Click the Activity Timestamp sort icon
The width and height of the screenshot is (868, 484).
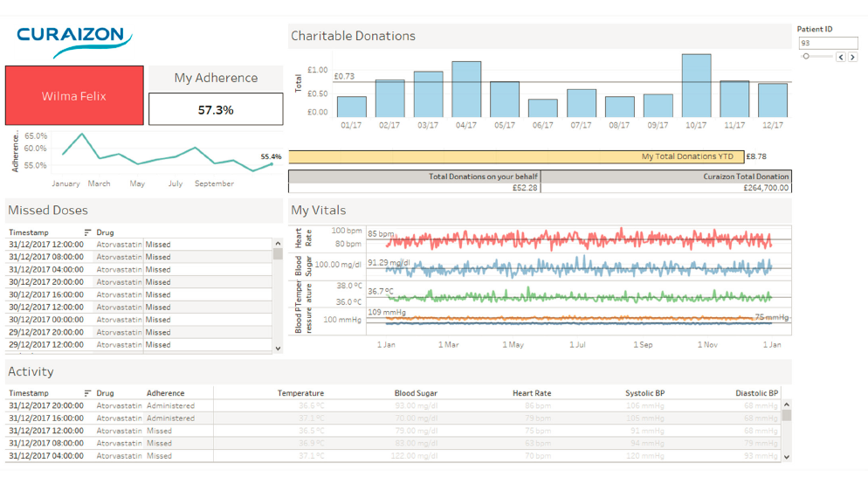[87, 393]
